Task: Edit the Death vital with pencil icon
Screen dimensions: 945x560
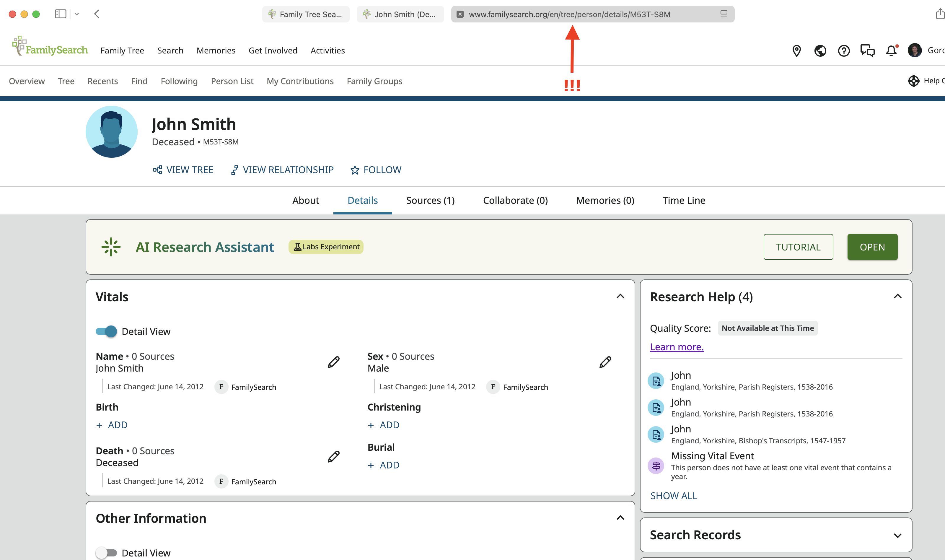Action: click(333, 457)
